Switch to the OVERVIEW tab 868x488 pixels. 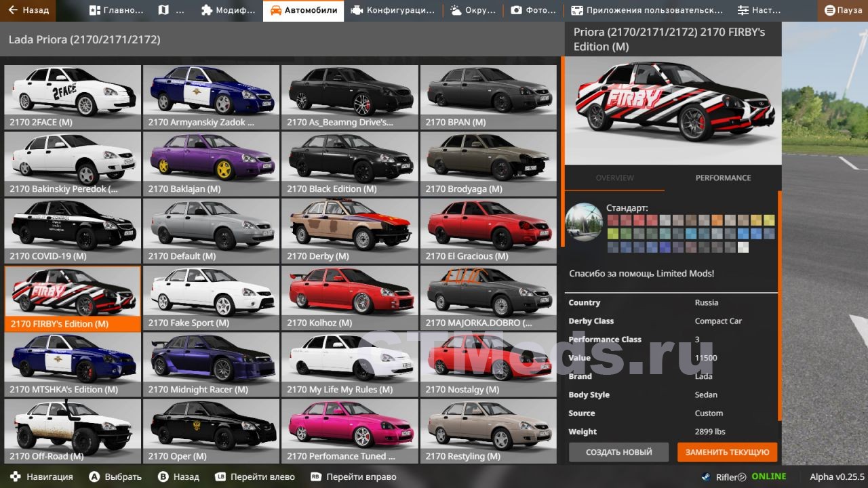[614, 178]
